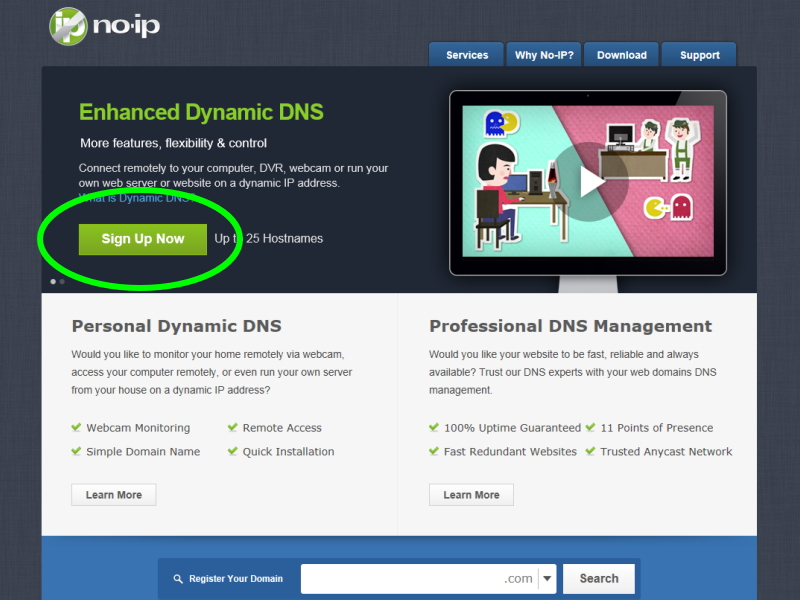Click the Quick Installation text
Screen dimensions: 800x600
coord(288,452)
